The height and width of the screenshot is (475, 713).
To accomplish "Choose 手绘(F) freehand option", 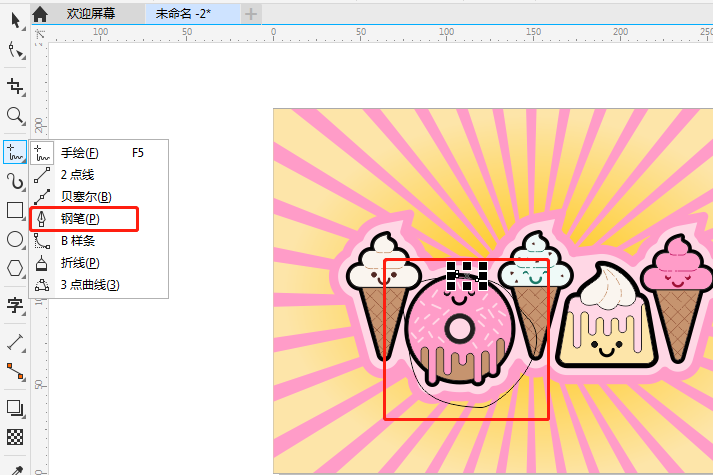I will coord(80,153).
